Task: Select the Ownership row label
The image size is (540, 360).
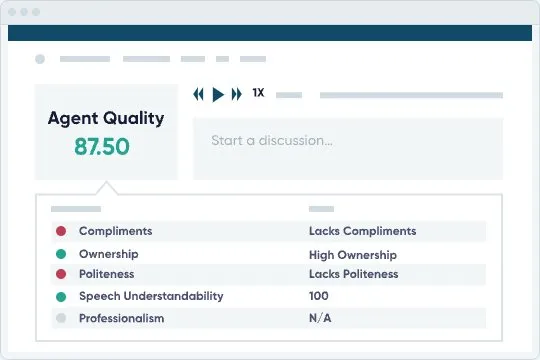Action: pos(109,254)
